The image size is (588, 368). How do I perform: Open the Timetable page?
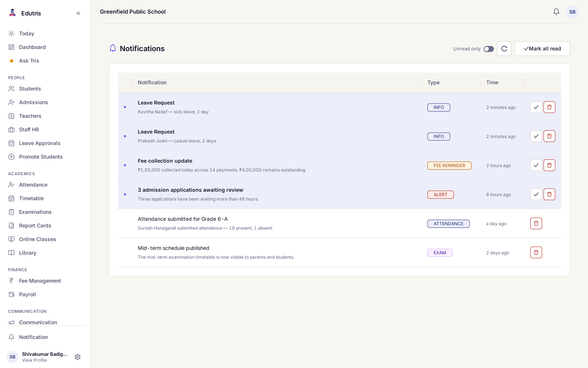(45, 198)
